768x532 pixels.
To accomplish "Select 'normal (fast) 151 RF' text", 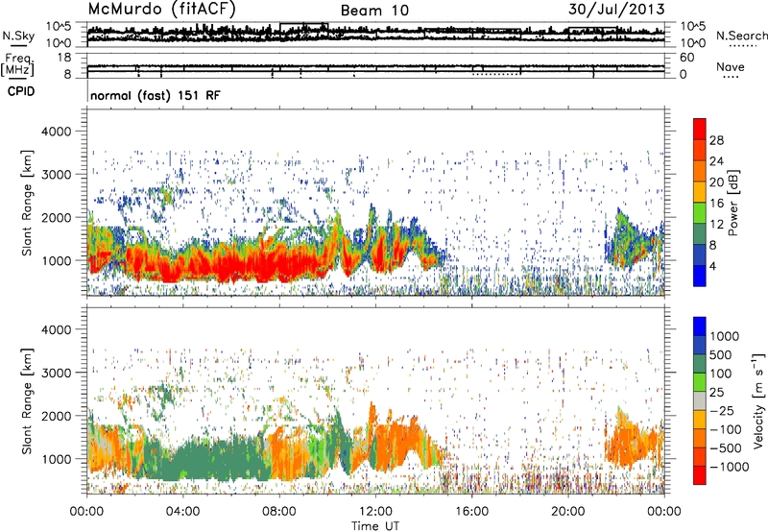I will click(x=156, y=95).
